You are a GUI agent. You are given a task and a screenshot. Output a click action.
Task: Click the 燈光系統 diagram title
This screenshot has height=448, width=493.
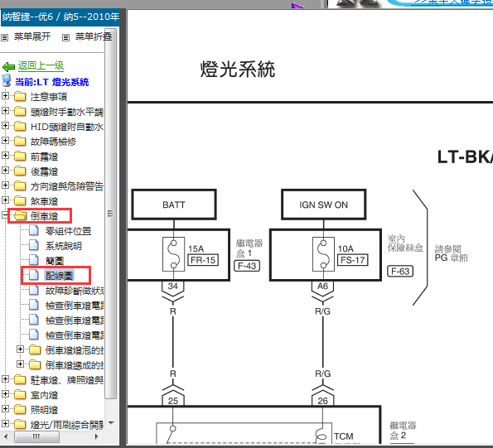point(238,69)
